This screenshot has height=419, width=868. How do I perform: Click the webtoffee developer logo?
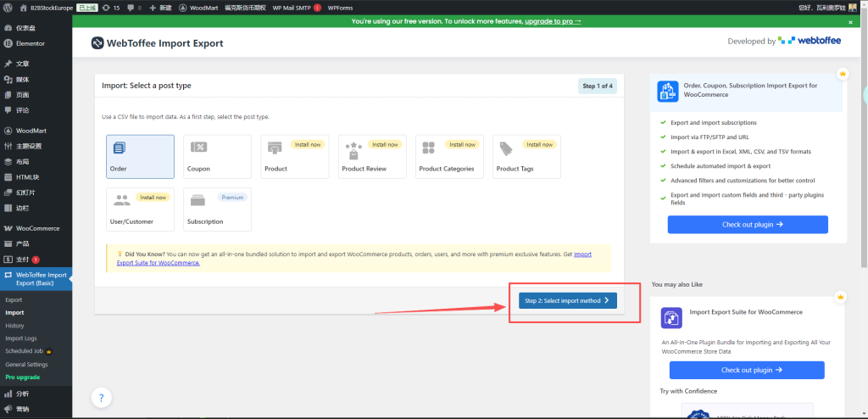pyautogui.click(x=810, y=41)
